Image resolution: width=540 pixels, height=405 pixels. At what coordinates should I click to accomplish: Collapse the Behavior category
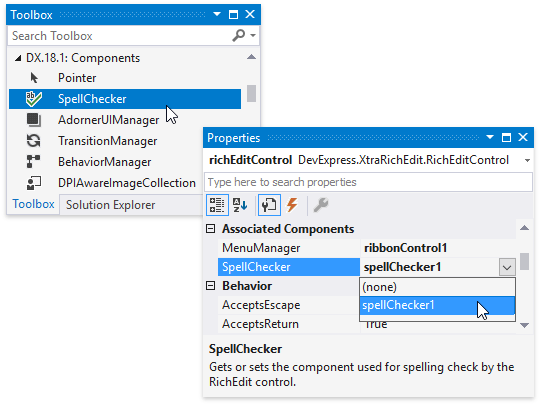coord(210,285)
